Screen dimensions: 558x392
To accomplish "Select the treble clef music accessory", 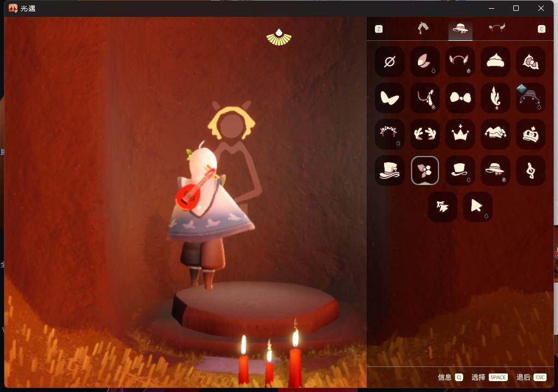I will [531, 170].
